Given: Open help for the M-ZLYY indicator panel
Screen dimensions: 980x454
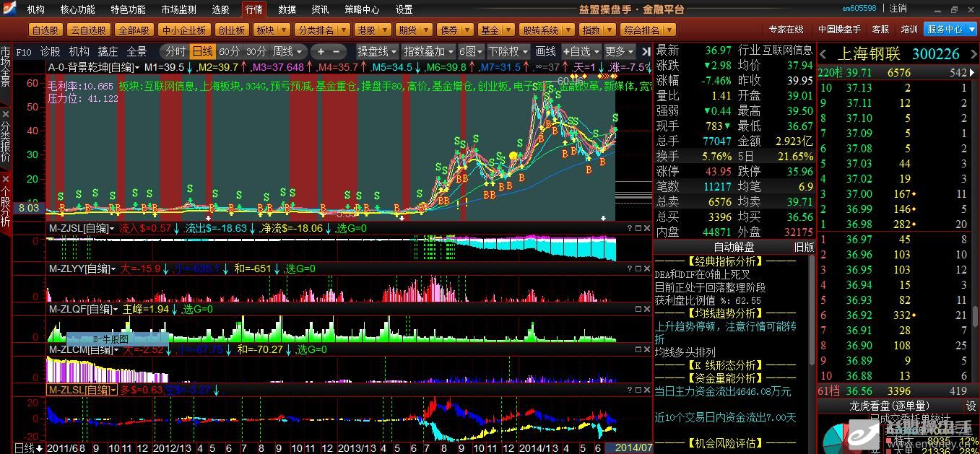Looking at the screenshot, I should click(629, 269).
